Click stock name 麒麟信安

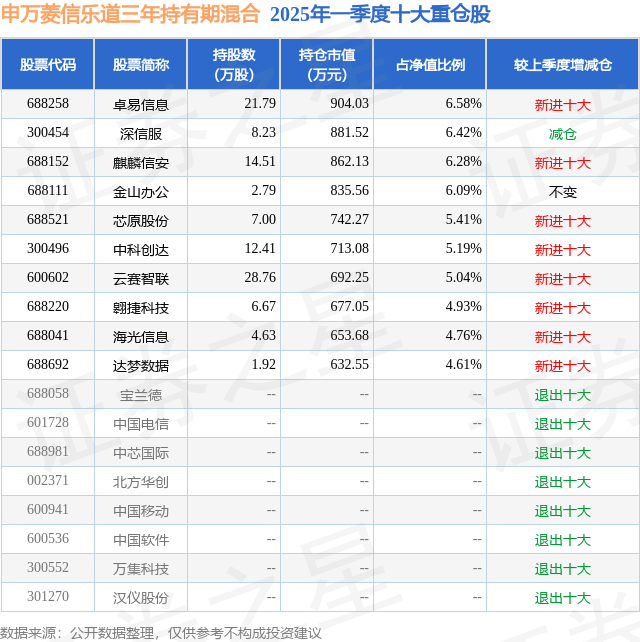tap(141, 163)
